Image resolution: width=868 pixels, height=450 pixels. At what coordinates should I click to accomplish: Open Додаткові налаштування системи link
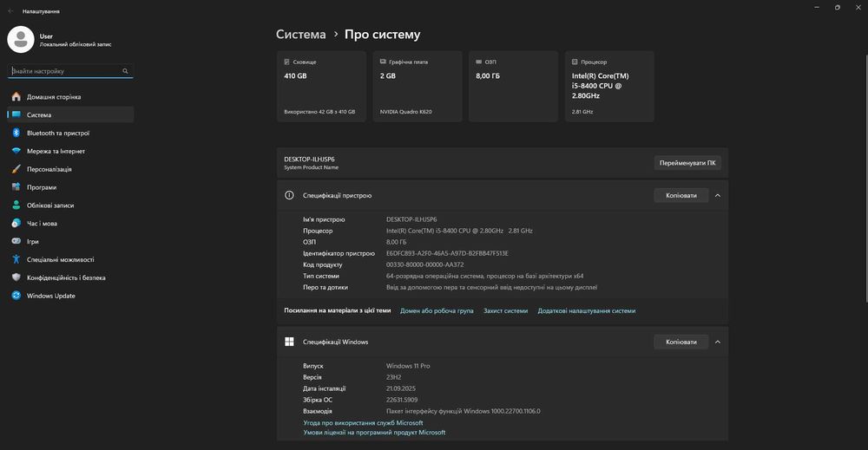tap(586, 310)
